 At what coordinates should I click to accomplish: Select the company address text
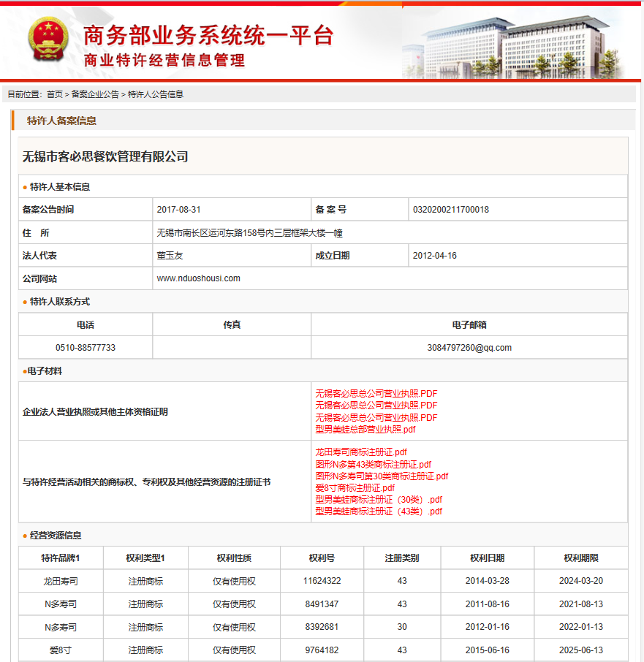249,232
